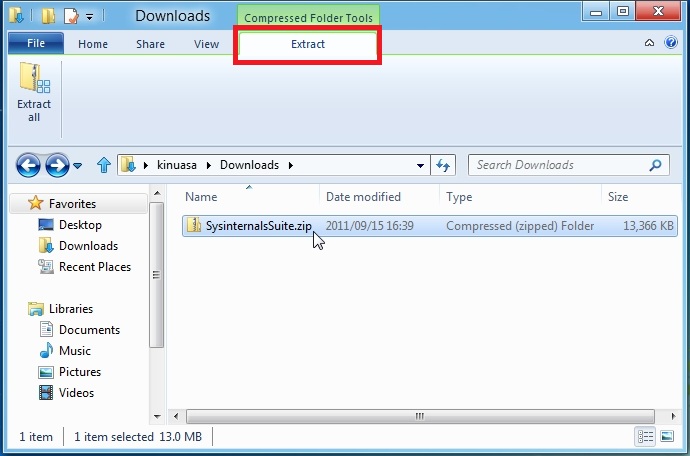The image size is (690, 456).
Task: Open the File menu
Action: pos(36,43)
